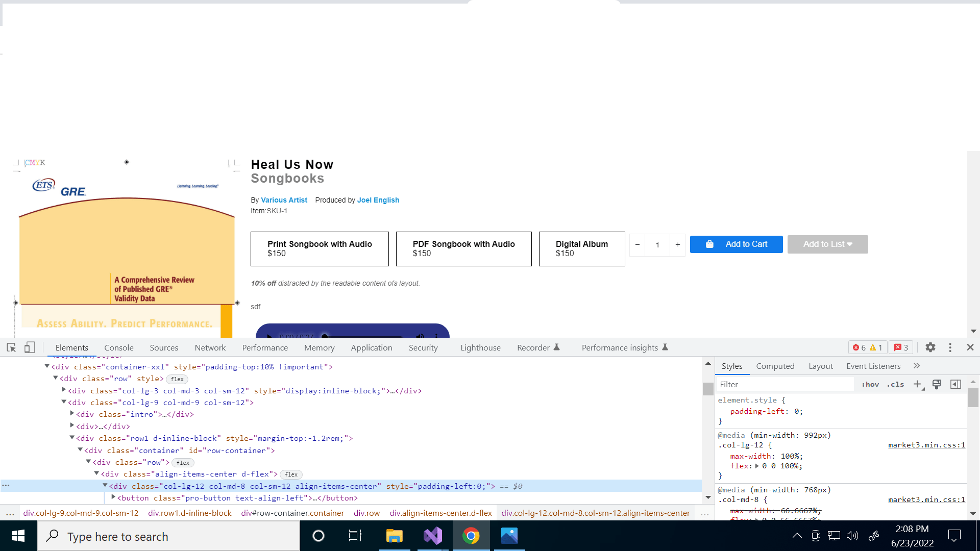The height and width of the screenshot is (551, 980).
Task: Select the element inspector icon
Action: coord(11,347)
